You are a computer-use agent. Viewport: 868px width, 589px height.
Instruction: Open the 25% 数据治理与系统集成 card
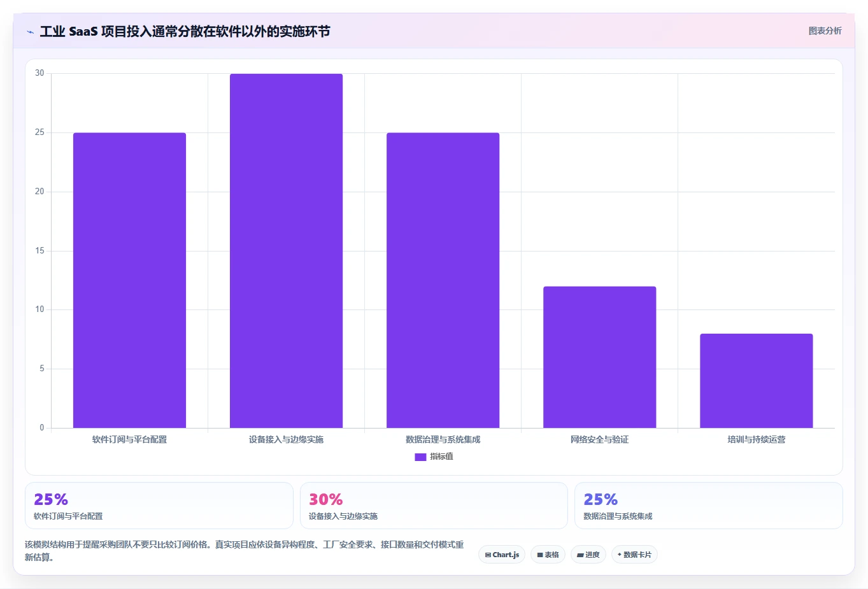[708, 506]
